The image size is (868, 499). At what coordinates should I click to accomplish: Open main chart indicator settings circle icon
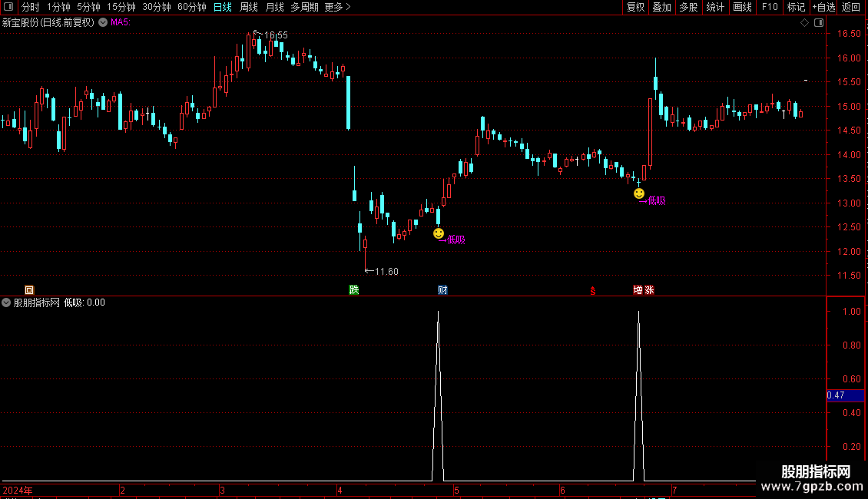click(x=103, y=23)
